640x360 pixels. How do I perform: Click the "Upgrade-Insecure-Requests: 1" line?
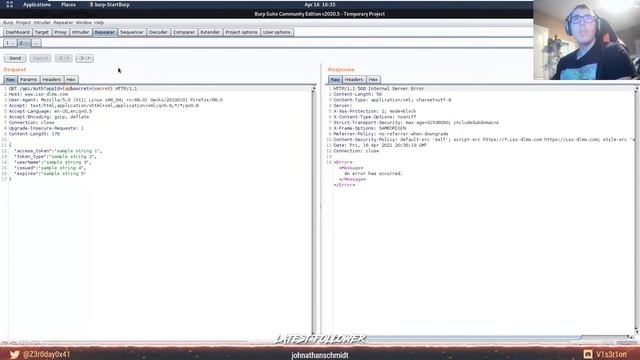click(46, 128)
